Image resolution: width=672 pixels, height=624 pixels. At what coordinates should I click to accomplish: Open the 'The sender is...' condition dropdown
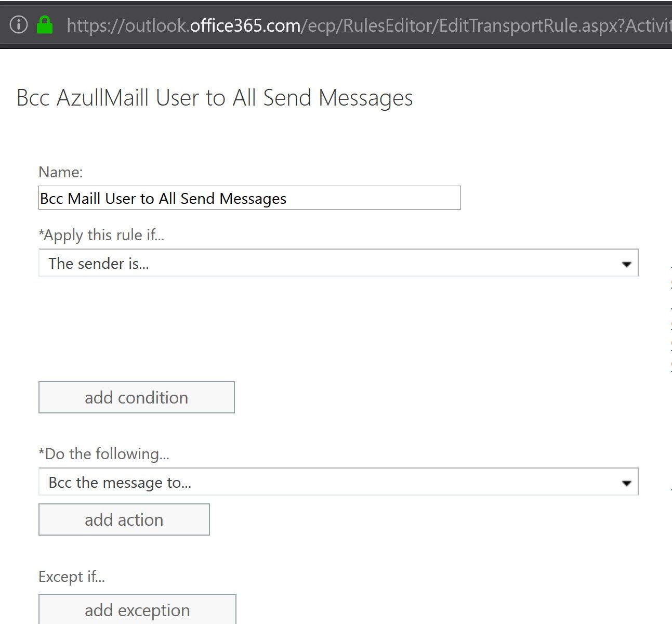338,263
